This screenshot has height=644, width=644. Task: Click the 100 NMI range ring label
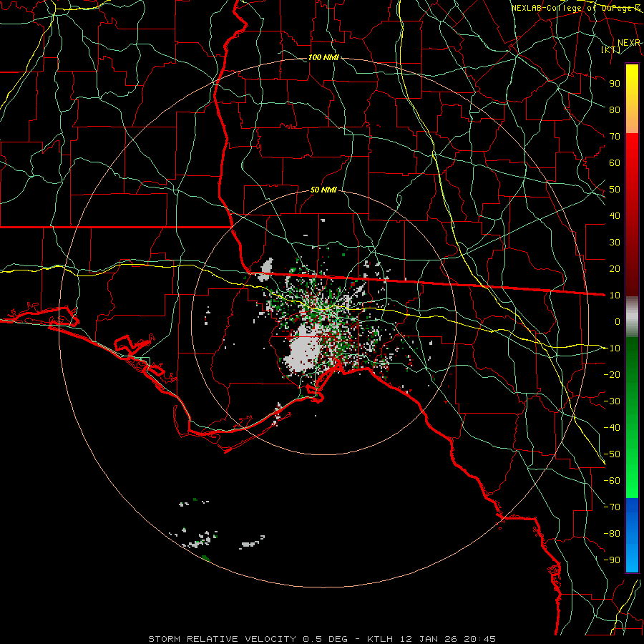pos(323,57)
